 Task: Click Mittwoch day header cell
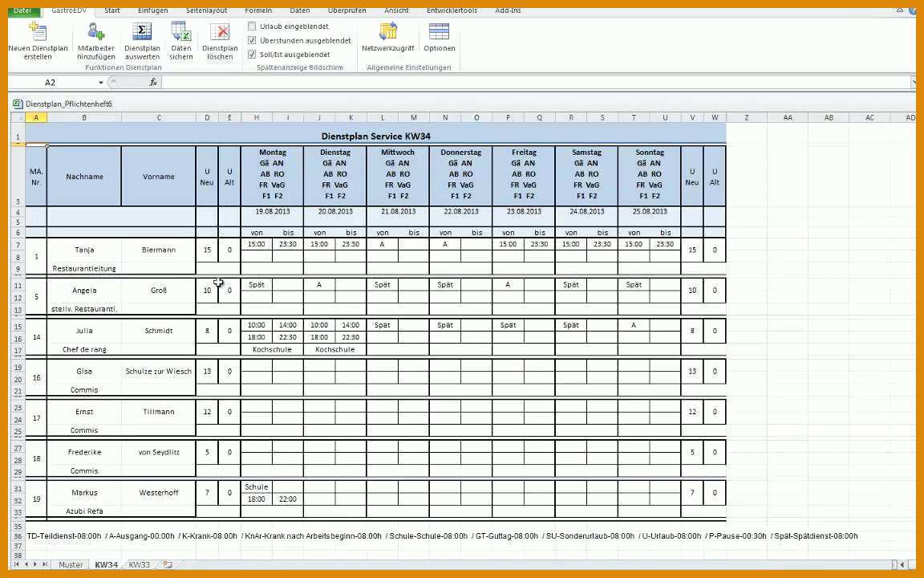coord(398,176)
